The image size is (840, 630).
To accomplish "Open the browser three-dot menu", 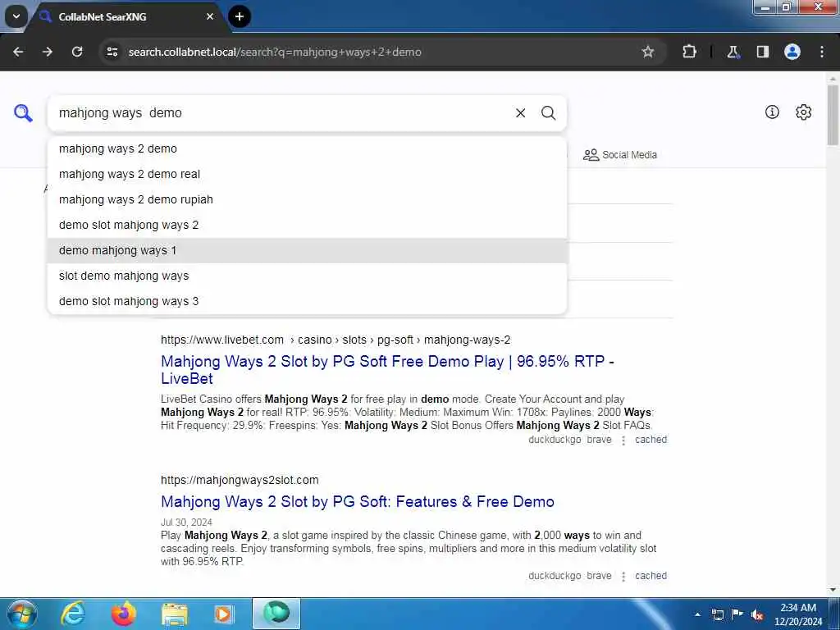I will [822, 52].
